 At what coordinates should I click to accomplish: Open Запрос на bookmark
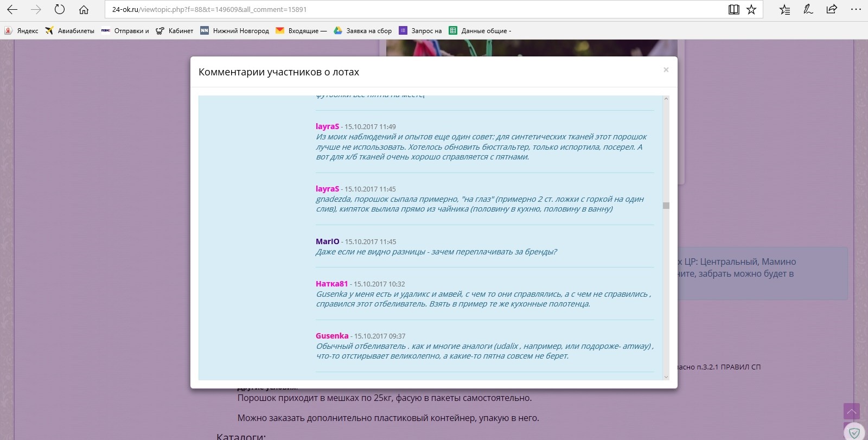coord(420,31)
